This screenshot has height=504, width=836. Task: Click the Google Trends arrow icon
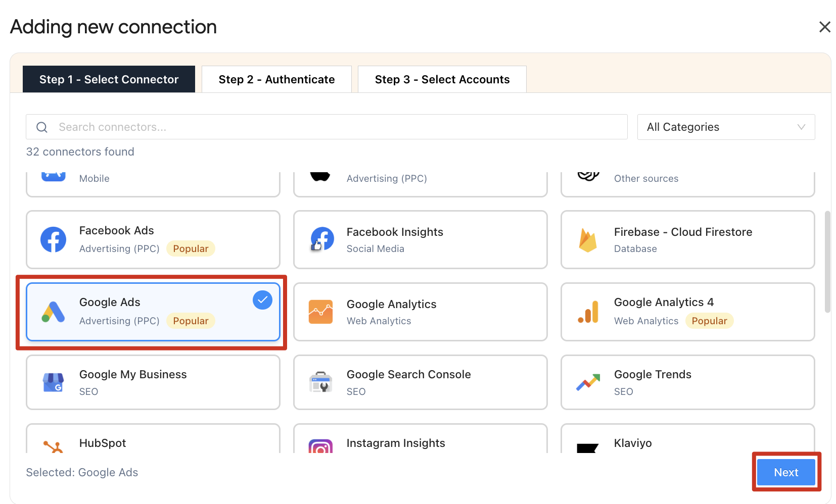pos(588,382)
